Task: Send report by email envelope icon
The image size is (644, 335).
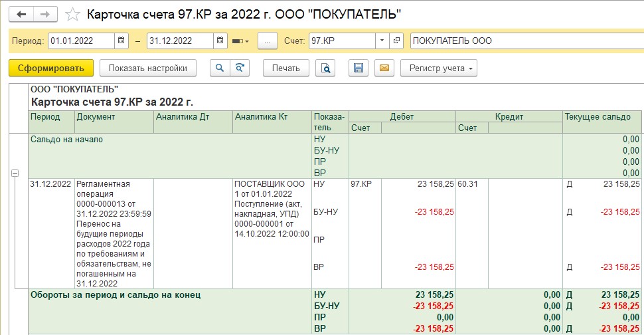Action: pyautogui.click(x=384, y=68)
